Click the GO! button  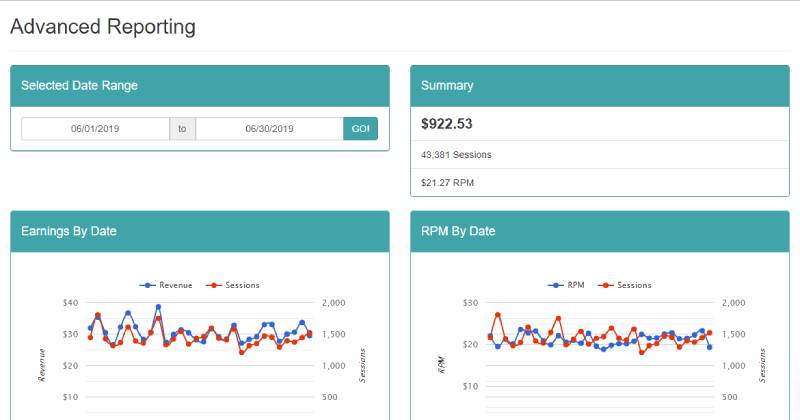pyautogui.click(x=360, y=129)
